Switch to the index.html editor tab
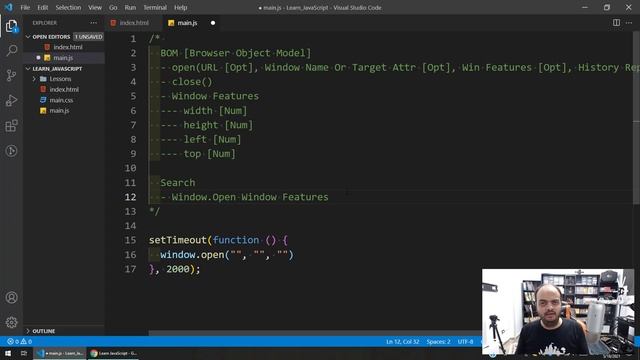640x360 pixels. (x=134, y=23)
